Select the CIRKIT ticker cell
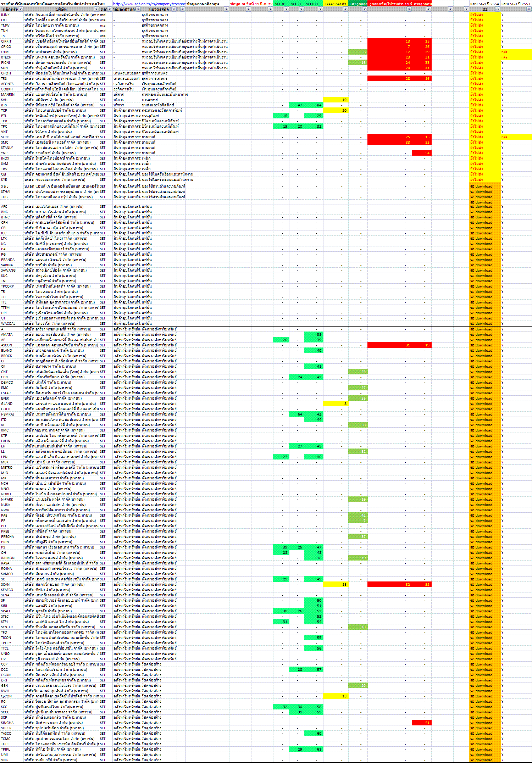 (12, 41)
